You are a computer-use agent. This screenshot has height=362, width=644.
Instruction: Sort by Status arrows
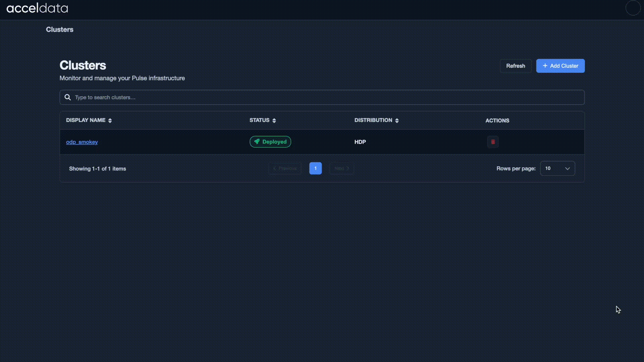tap(274, 121)
